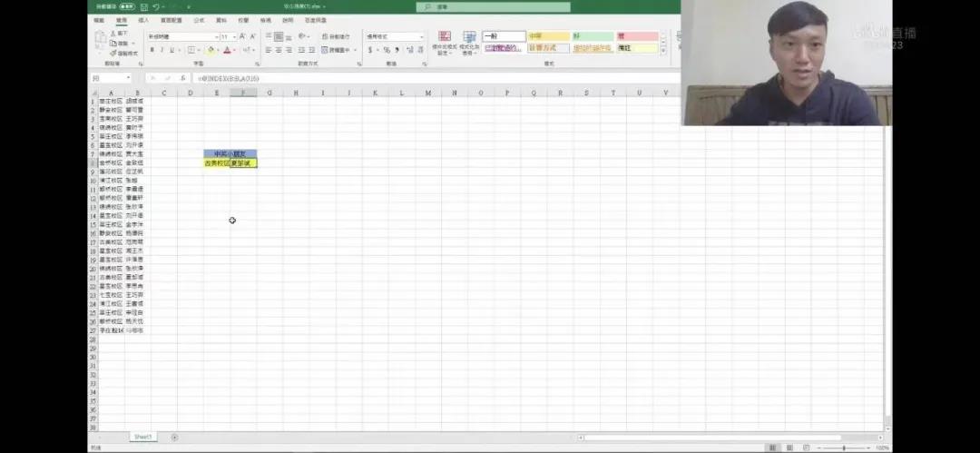
Task: Click Increase Font Size icon
Action: coord(242,37)
